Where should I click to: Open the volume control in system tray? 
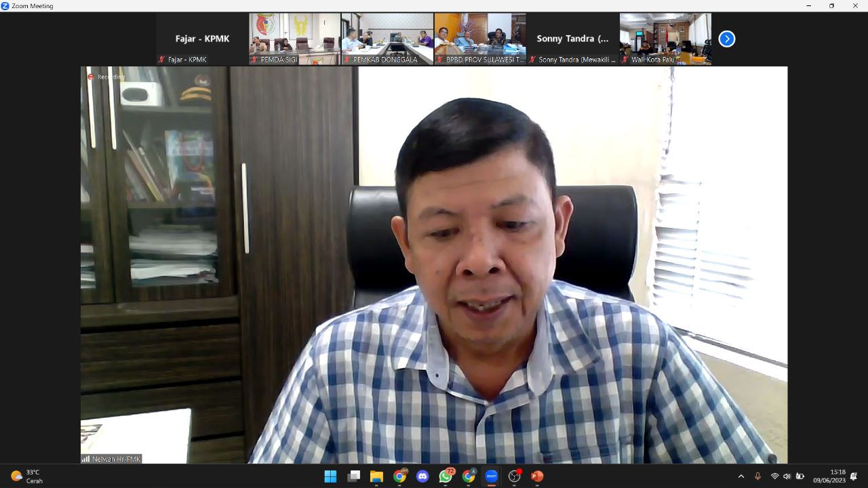(787, 476)
